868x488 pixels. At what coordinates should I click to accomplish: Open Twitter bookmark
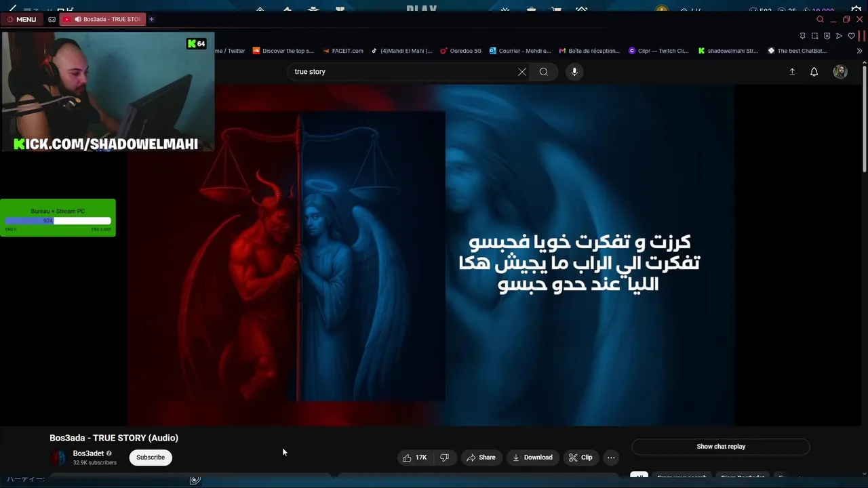(x=231, y=51)
